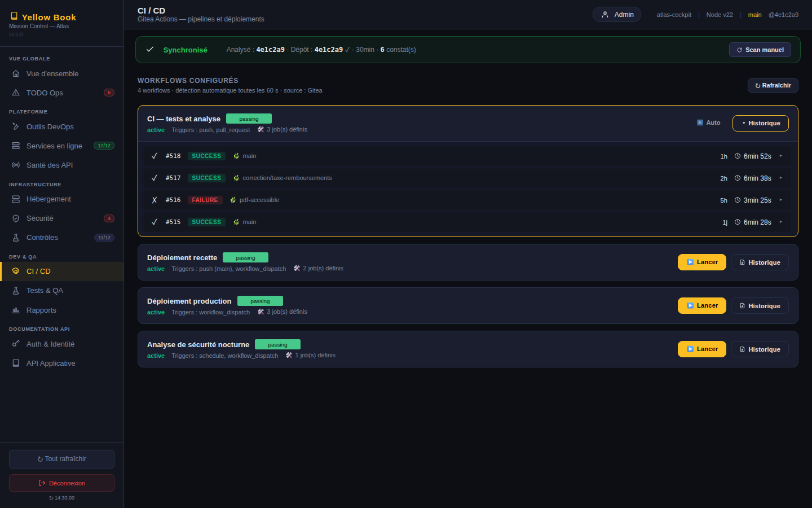
Task: Click tools icon beside 2 job(s) définis
Action: (297, 268)
